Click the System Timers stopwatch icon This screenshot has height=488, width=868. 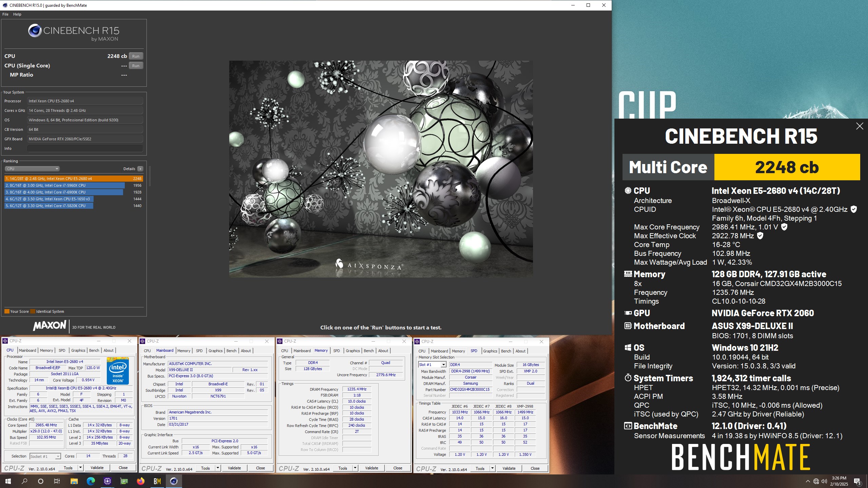628,378
